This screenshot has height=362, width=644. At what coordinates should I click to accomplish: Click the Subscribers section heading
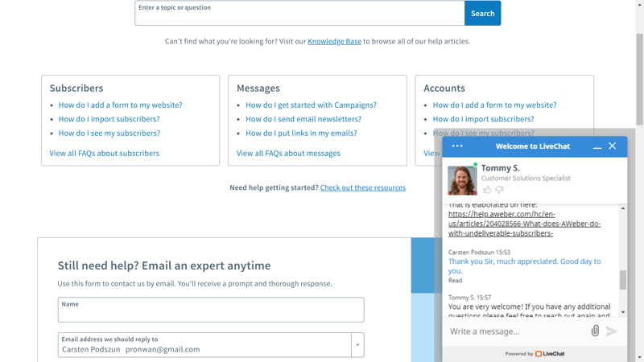click(x=76, y=88)
